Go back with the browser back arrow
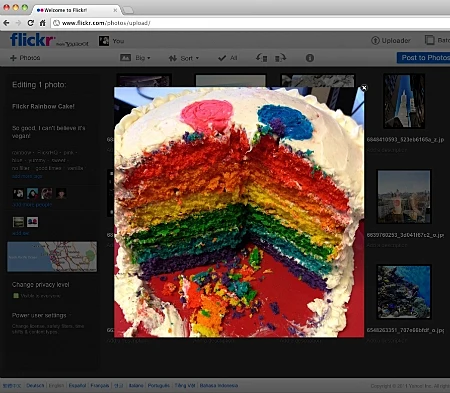 pos(6,23)
